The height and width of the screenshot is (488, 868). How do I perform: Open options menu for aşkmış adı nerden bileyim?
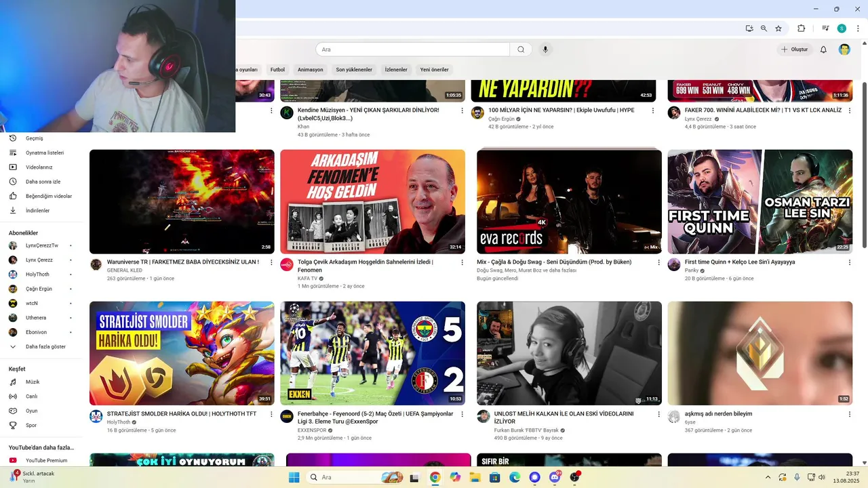[x=848, y=414]
